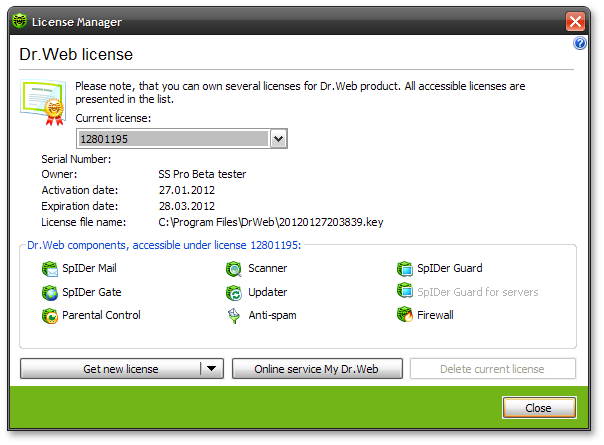This screenshot has width=604, height=445.
Task: Click the SpIDer Guard icon
Action: [405, 269]
